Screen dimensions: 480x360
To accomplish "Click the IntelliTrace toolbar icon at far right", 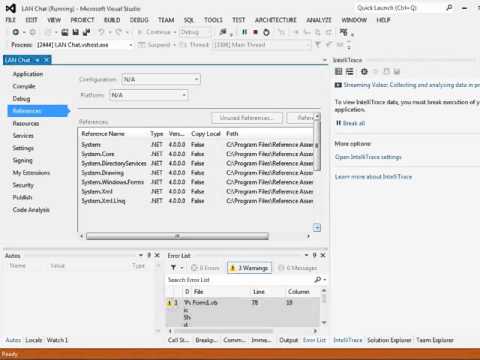I will point(343,32).
